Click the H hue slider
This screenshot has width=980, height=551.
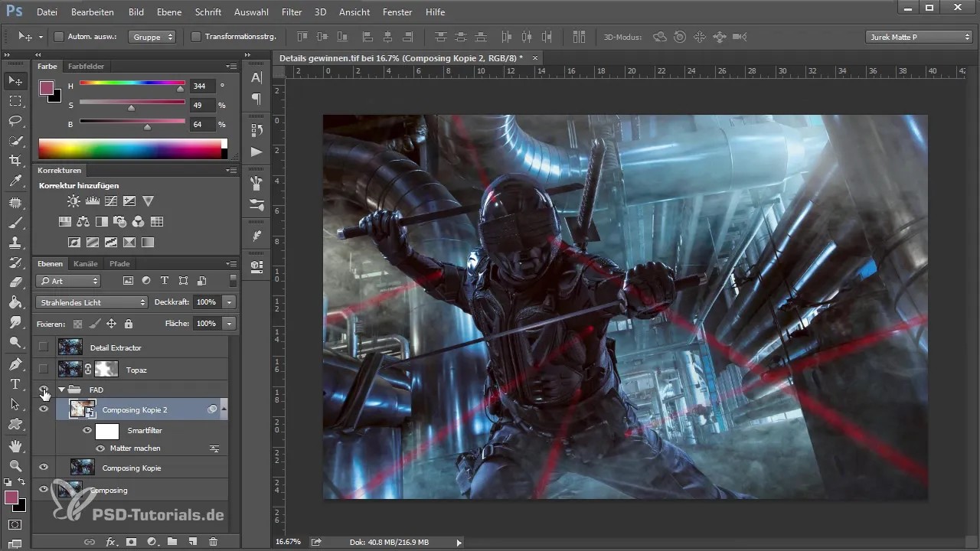[132, 84]
